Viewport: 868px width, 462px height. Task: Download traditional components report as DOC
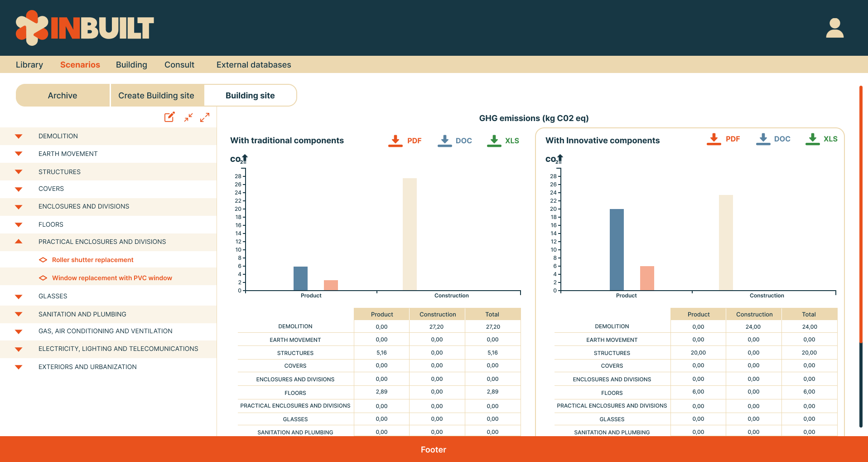[x=455, y=141]
